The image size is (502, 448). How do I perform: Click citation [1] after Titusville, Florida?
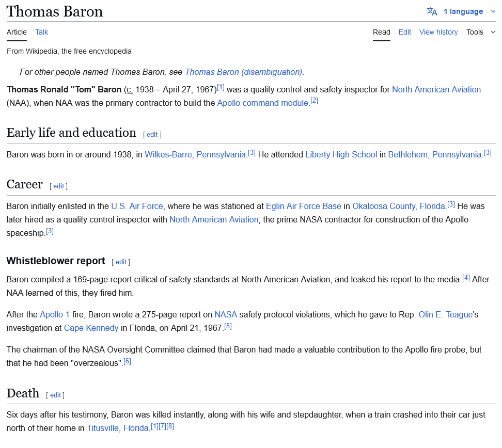154,426
